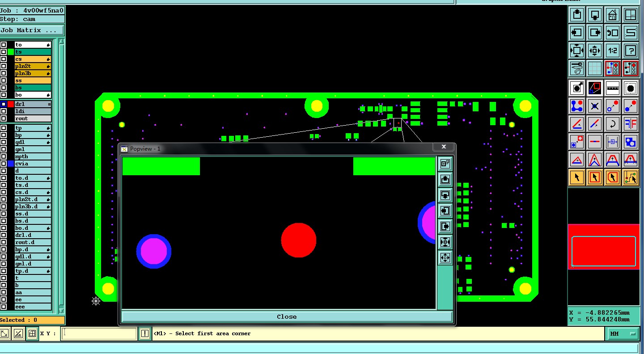Click the red and blue rectangle area icon
Screen dimensions: 644x354
[595, 88]
